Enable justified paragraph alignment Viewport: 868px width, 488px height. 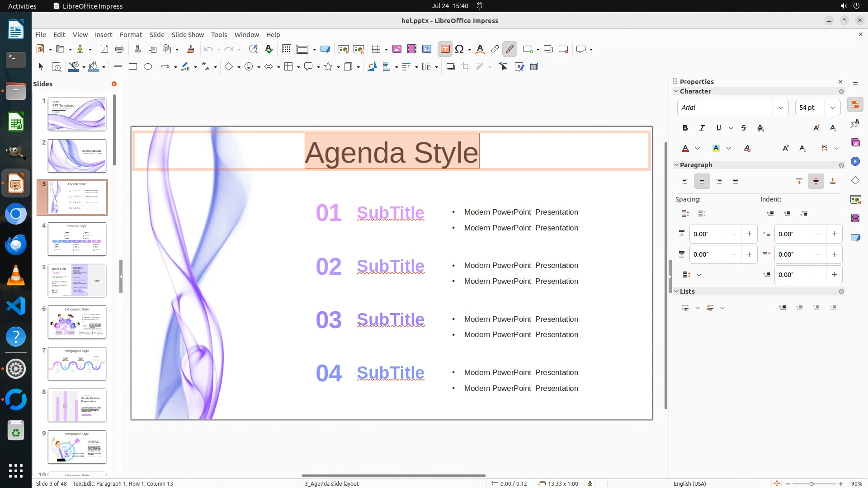(736, 182)
